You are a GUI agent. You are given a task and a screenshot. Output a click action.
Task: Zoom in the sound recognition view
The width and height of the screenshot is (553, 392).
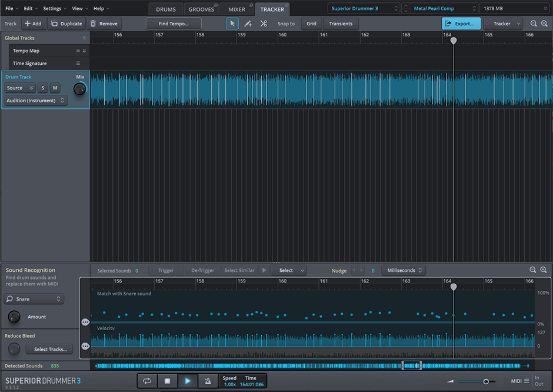click(543, 270)
